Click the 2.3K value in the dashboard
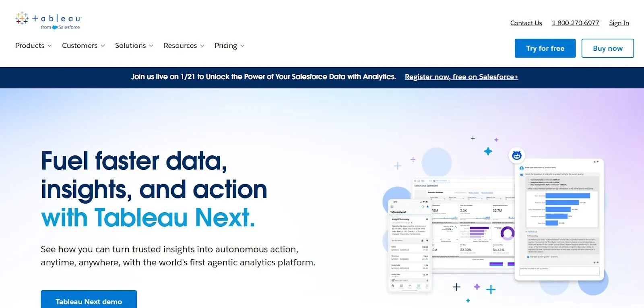Image resolution: width=644 pixels, height=308 pixels. [463, 211]
